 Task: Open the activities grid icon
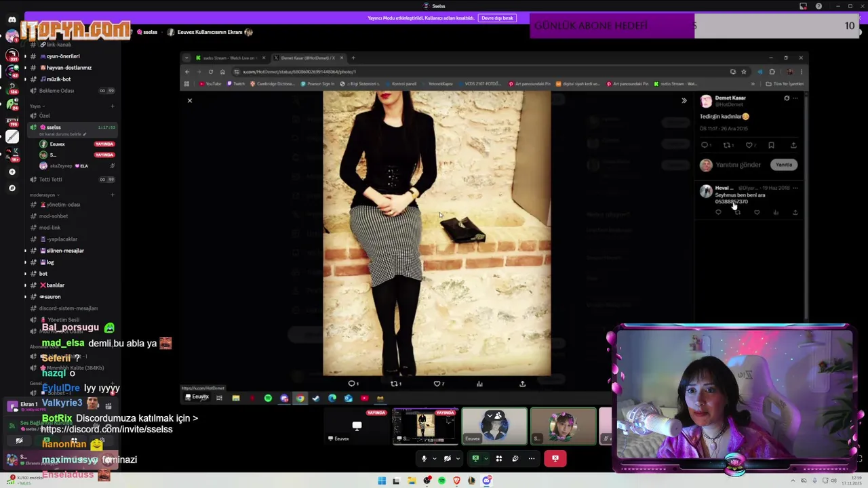(x=498, y=458)
